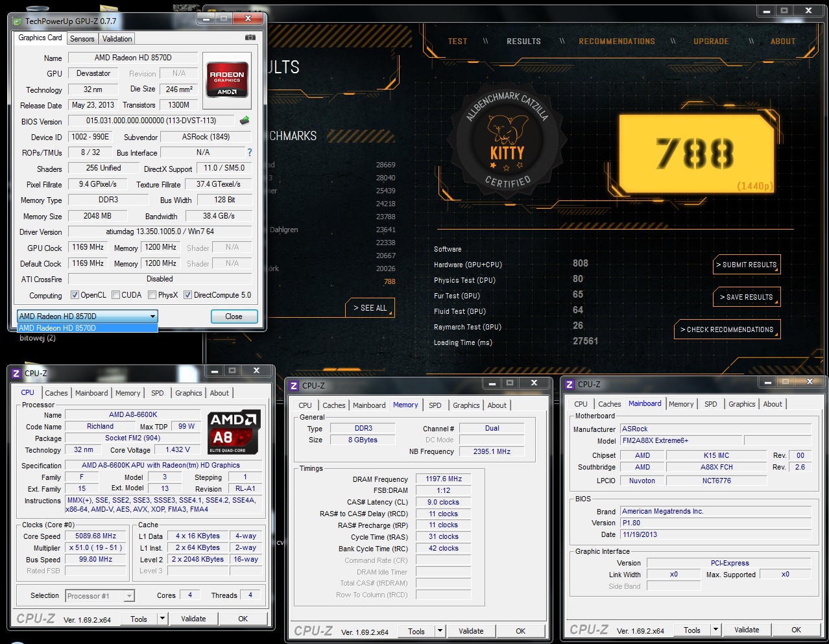This screenshot has width=829, height=644.
Task: Open the Processor #1 selection dropdown
Action: (99, 596)
